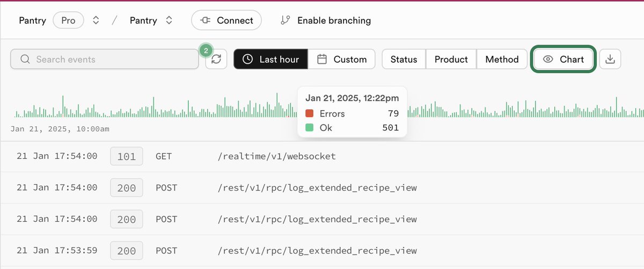Image resolution: width=644 pixels, height=269 pixels.
Task: Click the GET method label
Action: 163,157
